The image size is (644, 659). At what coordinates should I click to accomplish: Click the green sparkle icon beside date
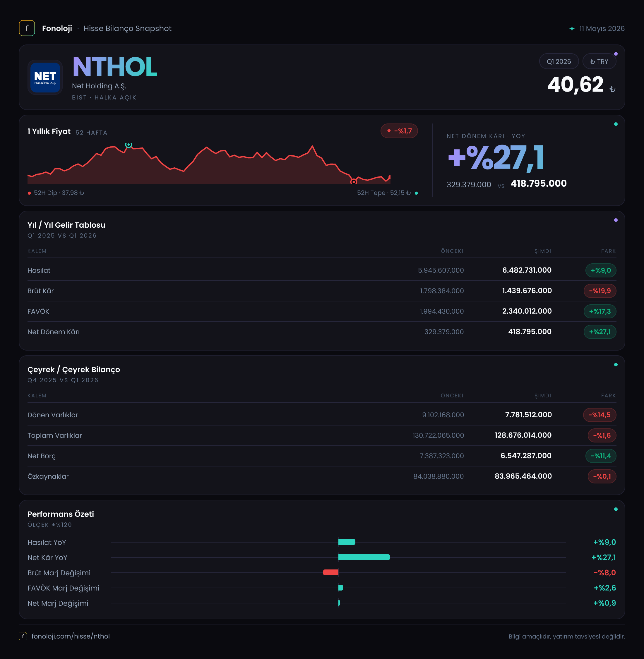point(572,29)
